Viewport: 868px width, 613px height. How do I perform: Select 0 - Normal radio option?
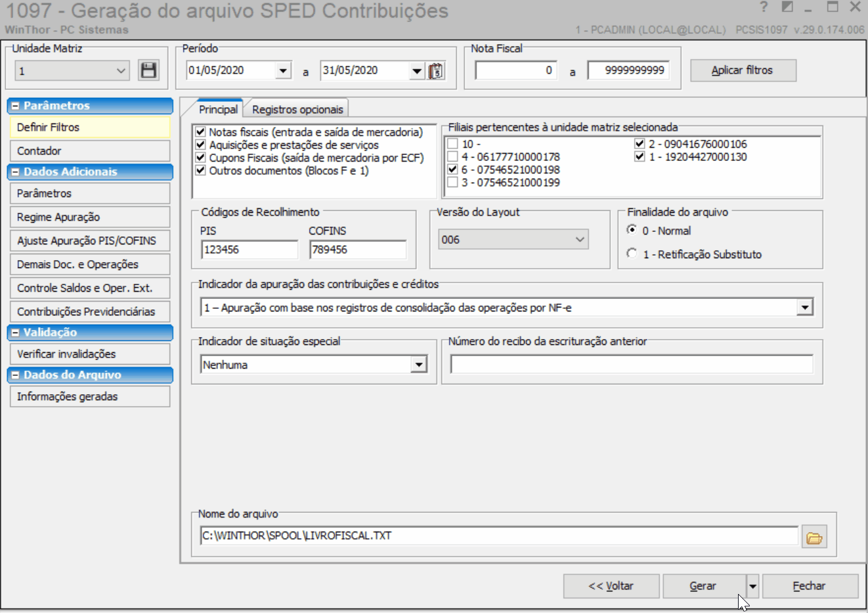coord(632,230)
